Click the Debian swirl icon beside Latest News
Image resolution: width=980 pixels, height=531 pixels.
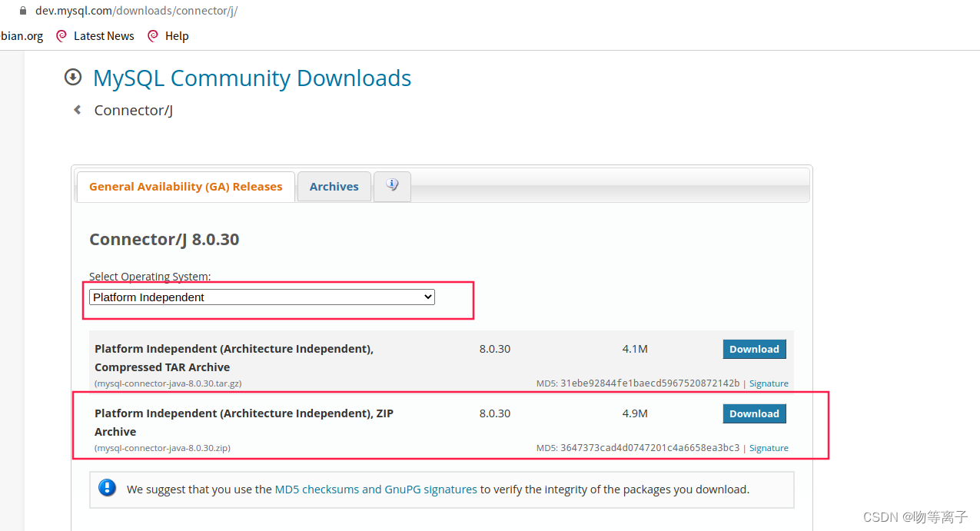61,36
